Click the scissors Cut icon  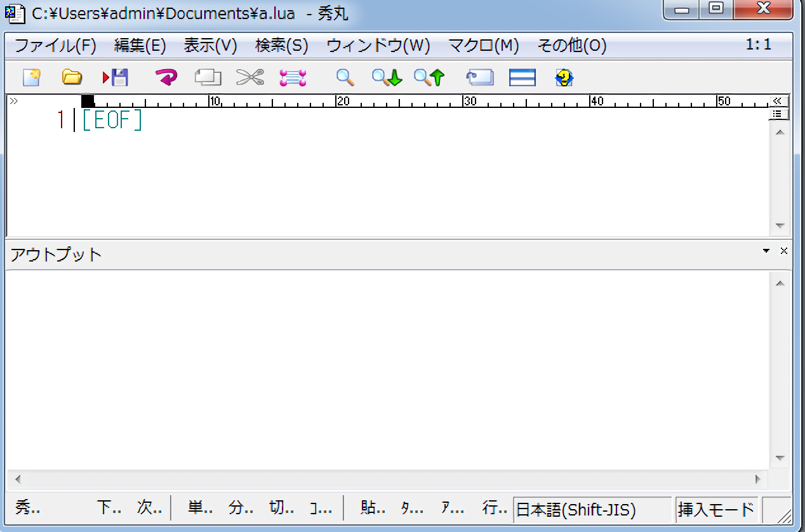click(x=249, y=77)
